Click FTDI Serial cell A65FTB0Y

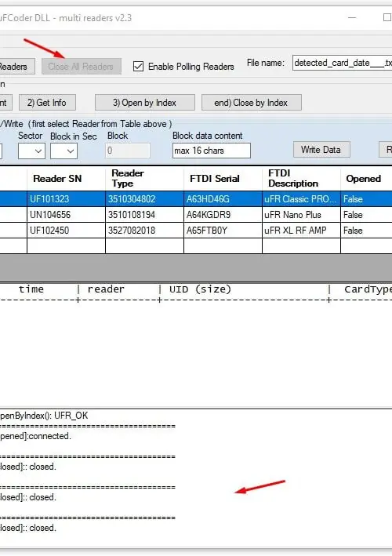point(223,231)
